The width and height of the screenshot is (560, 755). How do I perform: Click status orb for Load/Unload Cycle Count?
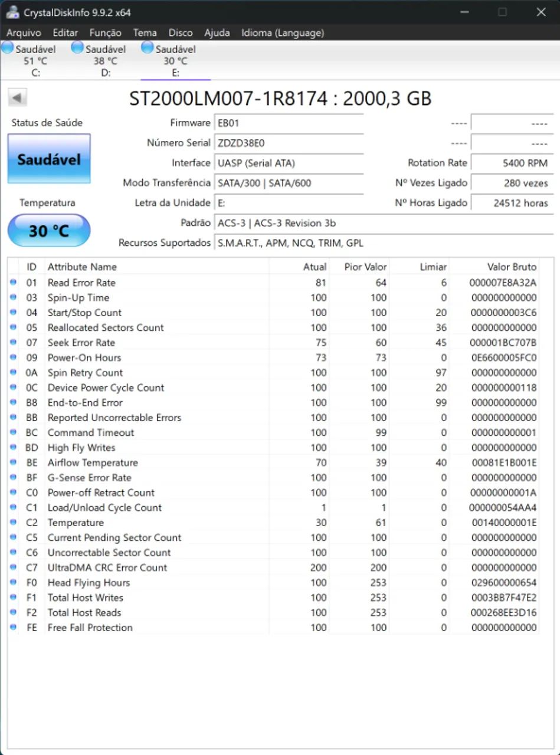pyautogui.click(x=14, y=507)
